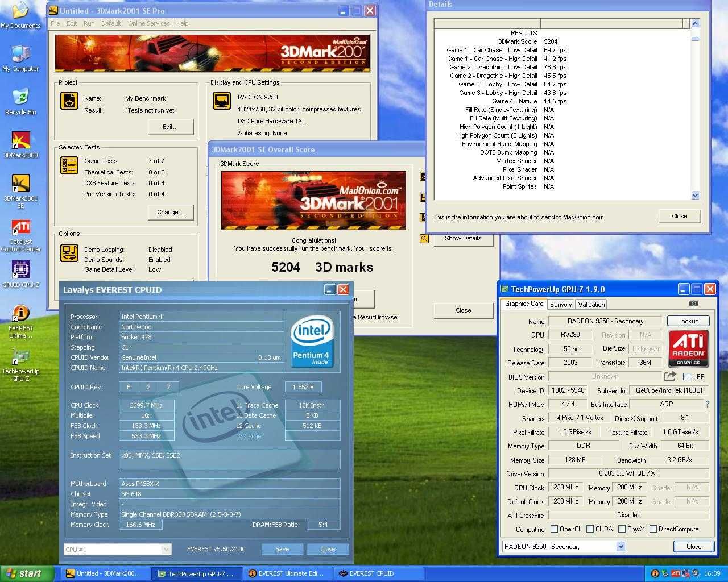Switch to TechPowerUp GPU-Z taskbar button
Screen dimensions: 728x582
click(197, 573)
